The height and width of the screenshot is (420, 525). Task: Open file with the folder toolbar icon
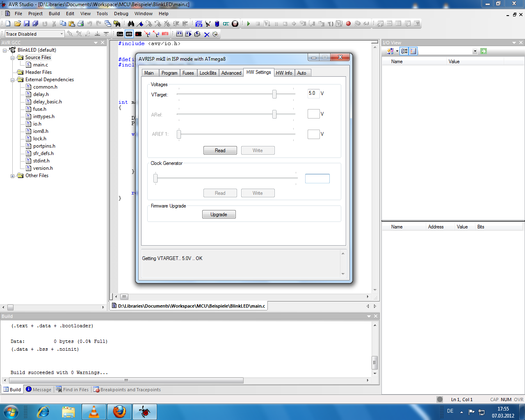18,23
